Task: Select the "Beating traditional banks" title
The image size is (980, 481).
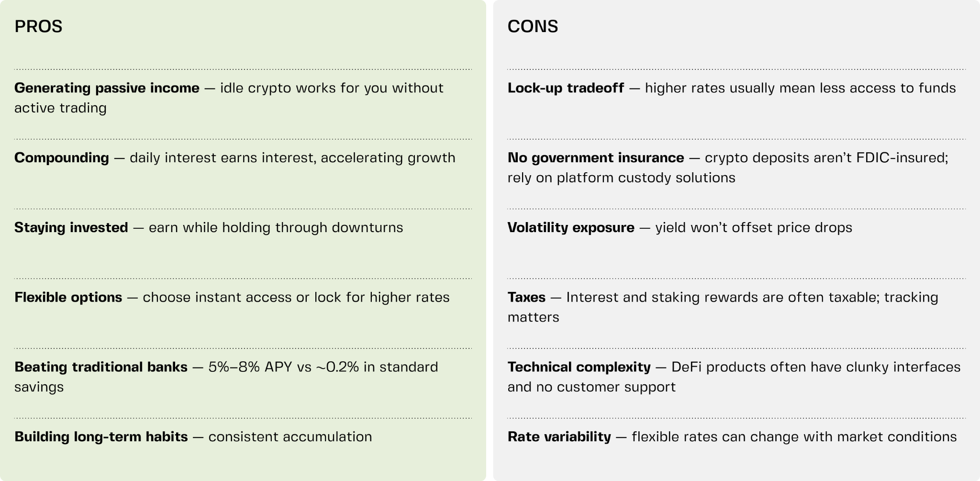Action: (x=101, y=367)
